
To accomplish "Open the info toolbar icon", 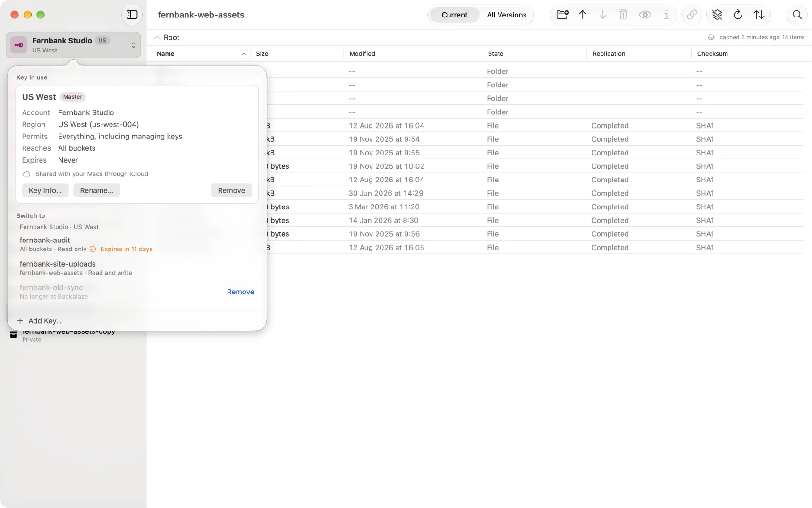I will 666,15.
